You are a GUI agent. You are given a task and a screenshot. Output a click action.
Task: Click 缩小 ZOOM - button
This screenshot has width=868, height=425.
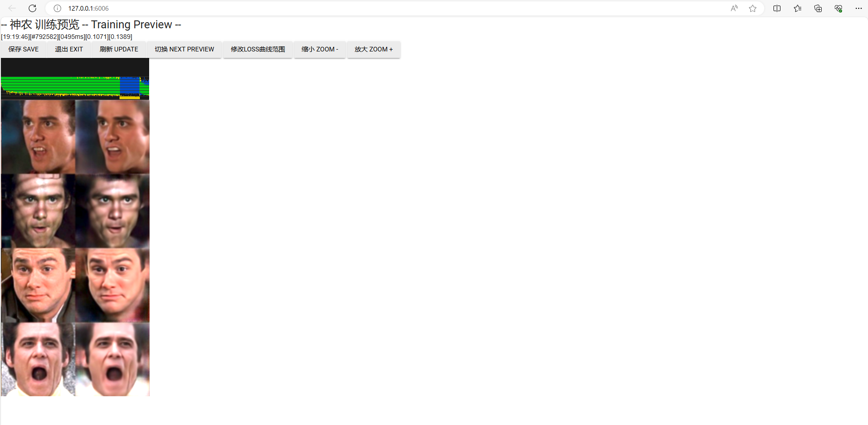tap(320, 49)
